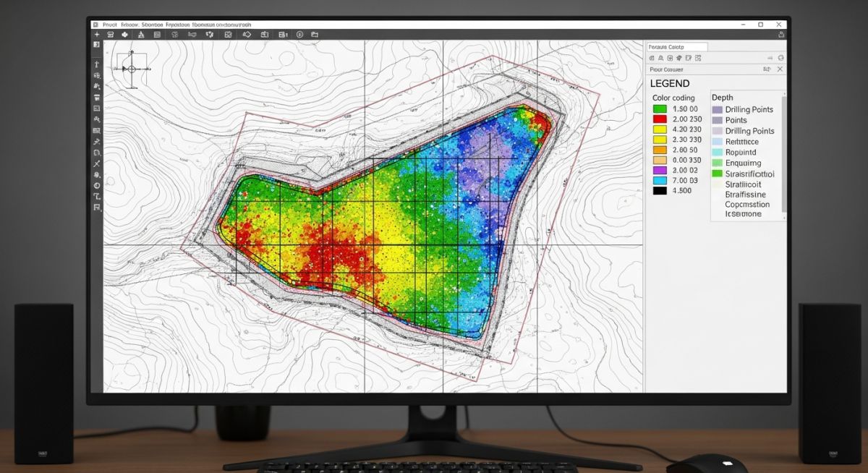Click the top toolbar icon just left of the diamond
The image size is (868, 473).
coord(228,35)
